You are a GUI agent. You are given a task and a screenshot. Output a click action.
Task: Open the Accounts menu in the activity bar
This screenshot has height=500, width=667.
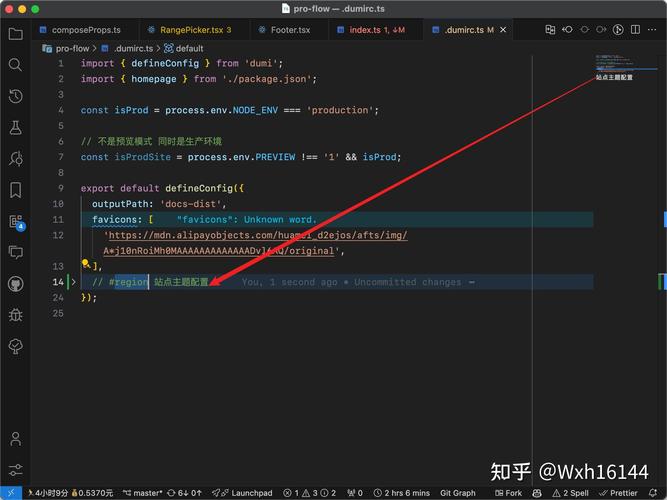point(15,439)
